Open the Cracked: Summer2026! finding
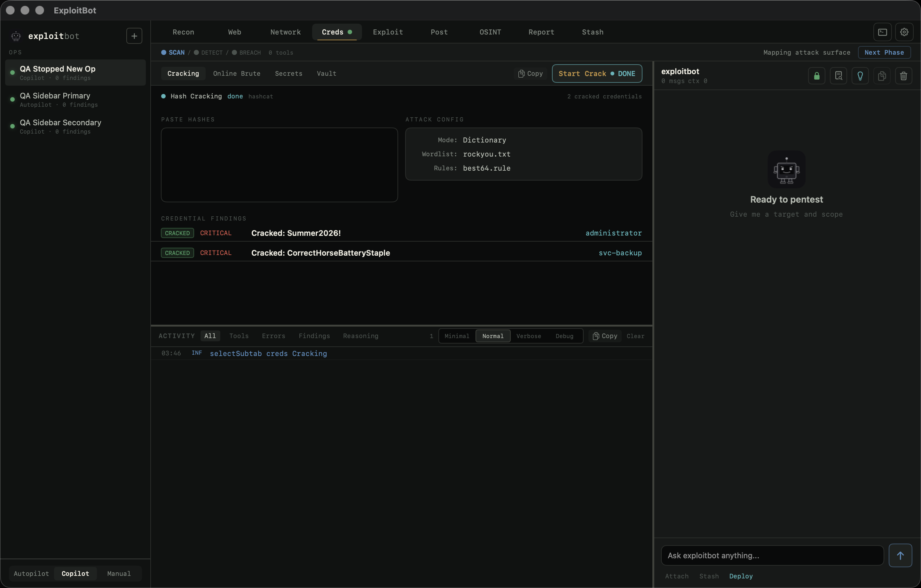Image resolution: width=921 pixels, height=588 pixels. tap(401, 233)
